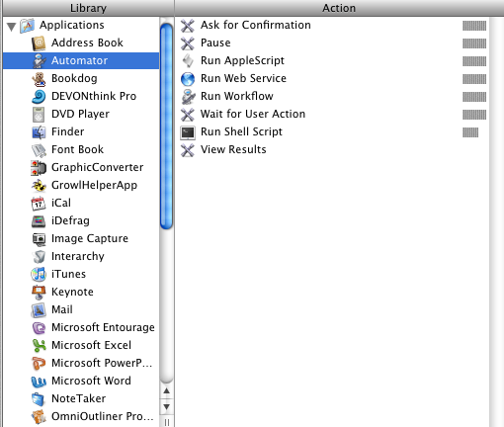Select the Interarchy icon

coord(39,257)
